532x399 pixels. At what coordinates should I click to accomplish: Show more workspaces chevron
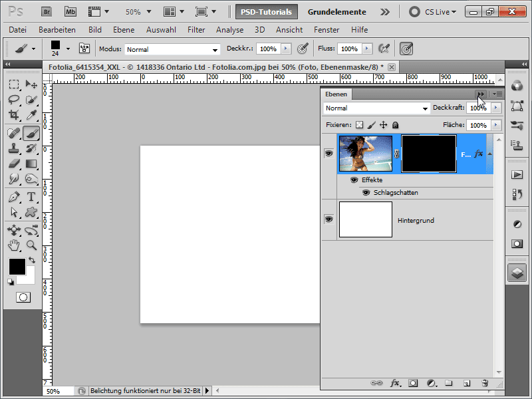click(x=385, y=12)
